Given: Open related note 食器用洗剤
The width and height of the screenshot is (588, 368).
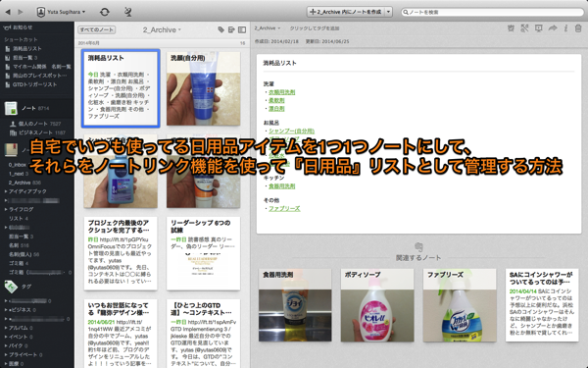Looking at the screenshot, I should 295,305.
